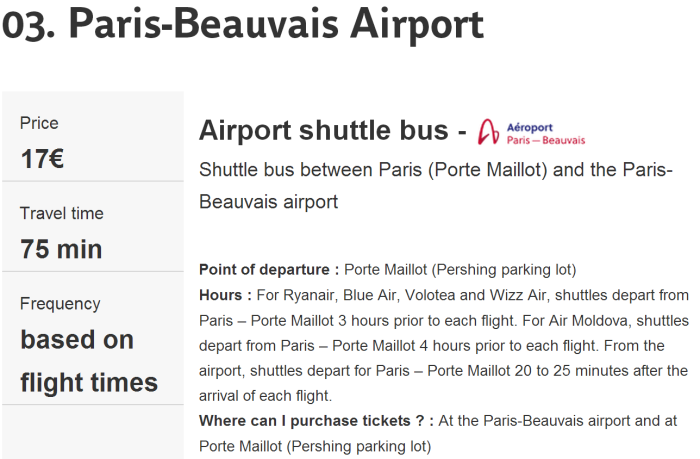The height and width of the screenshot is (459, 700).
Task: Click 'Where can I purchase tickets ?' label
Action: [317, 421]
